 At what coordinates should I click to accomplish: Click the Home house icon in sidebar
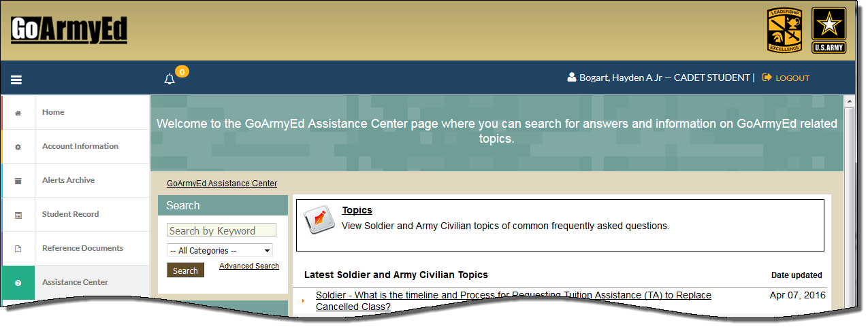click(18, 113)
